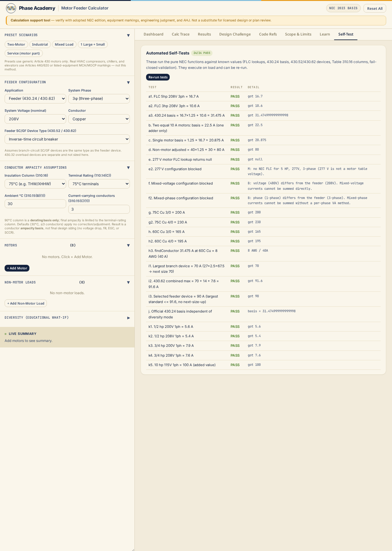Load the Mixed Load preset
This screenshot has width=392, height=551.
[x=64, y=44]
